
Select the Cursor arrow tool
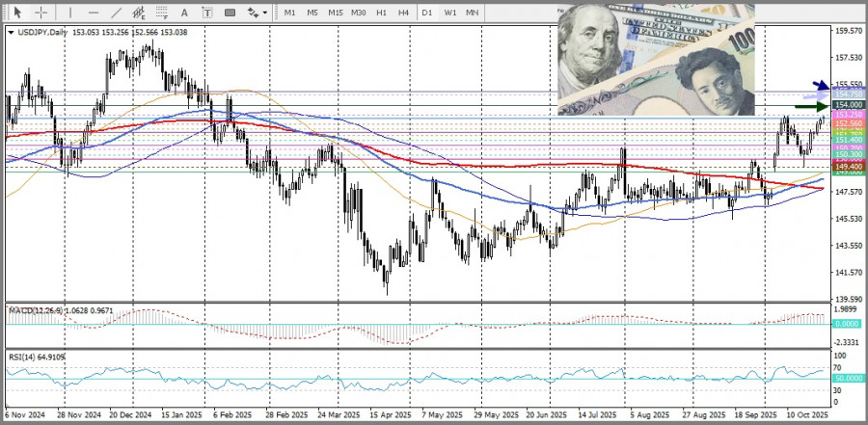(x=17, y=13)
